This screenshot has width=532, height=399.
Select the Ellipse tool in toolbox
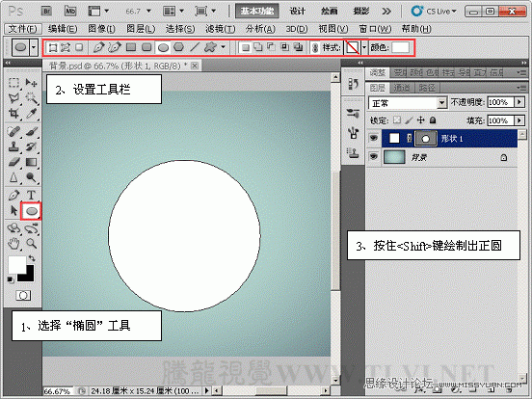click(31, 211)
